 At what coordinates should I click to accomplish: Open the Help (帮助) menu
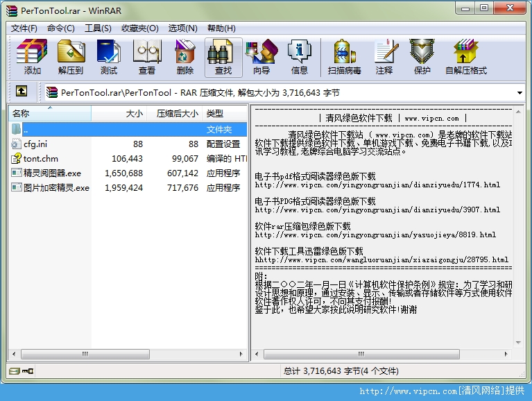click(x=221, y=28)
